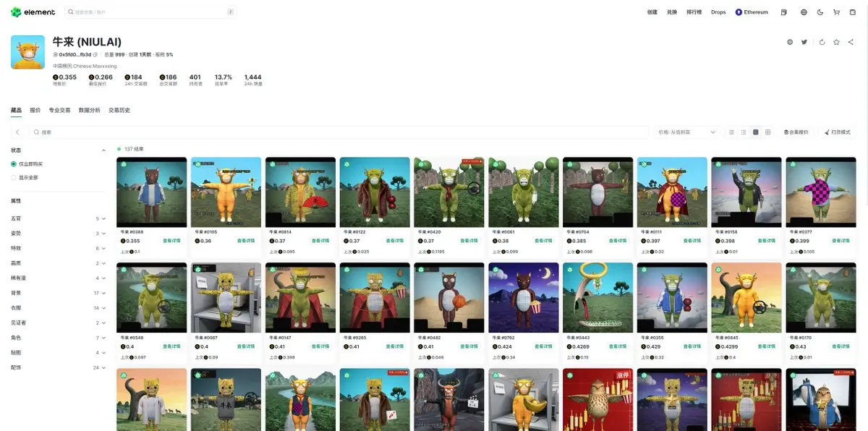Image resolution: width=868 pixels, height=431 pixels.
Task: View details for 牛来 #0105
Action: [x=246, y=241]
